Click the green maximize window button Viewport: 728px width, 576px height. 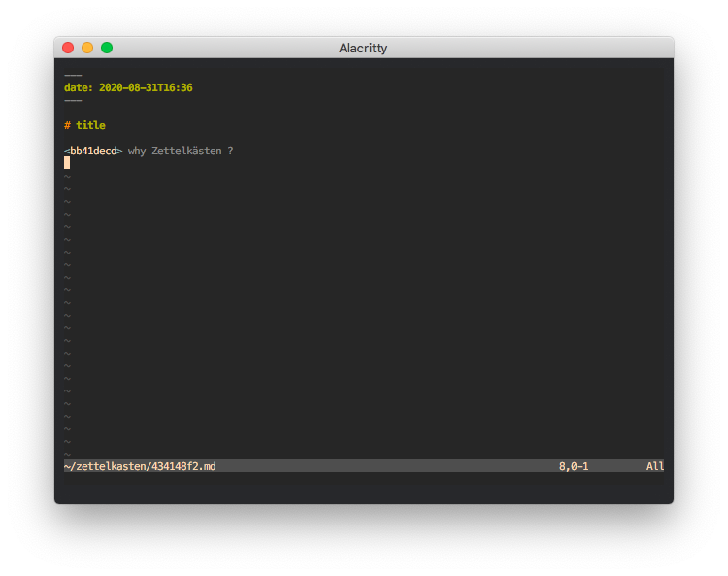coord(107,48)
